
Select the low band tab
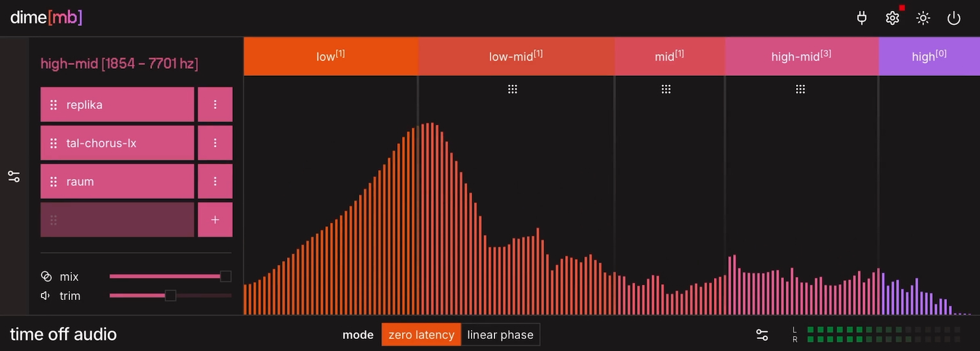[330, 57]
